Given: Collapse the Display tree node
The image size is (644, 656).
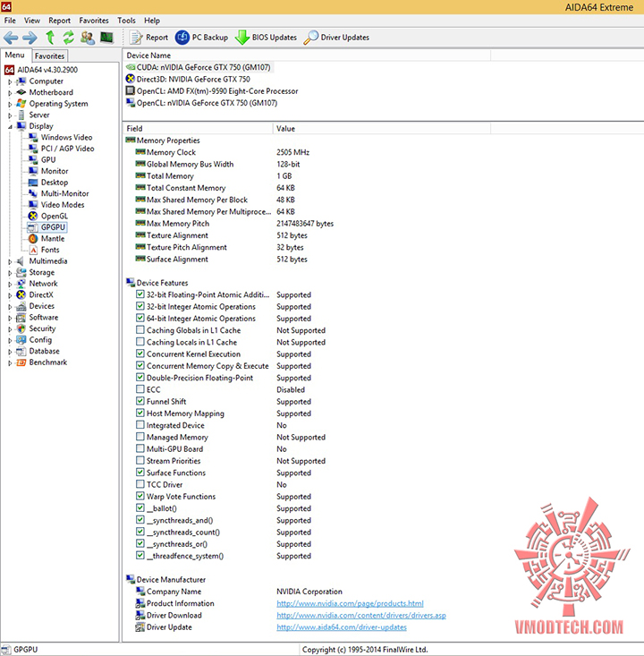Looking at the screenshot, I should [x=10, y=127].
